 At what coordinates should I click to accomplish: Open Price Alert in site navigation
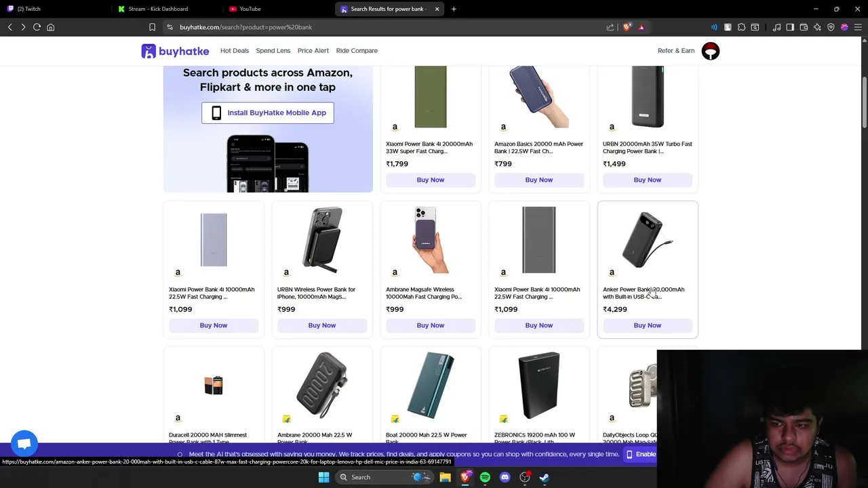click(x=313, y=51)
